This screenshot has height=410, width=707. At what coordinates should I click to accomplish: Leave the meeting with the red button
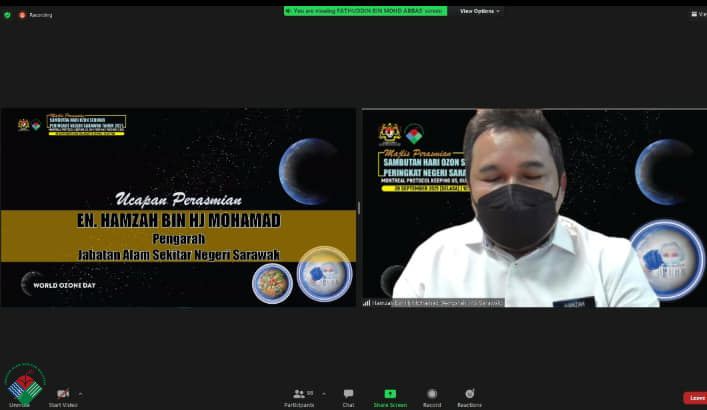pyautogui.click(x=695, y=398)
